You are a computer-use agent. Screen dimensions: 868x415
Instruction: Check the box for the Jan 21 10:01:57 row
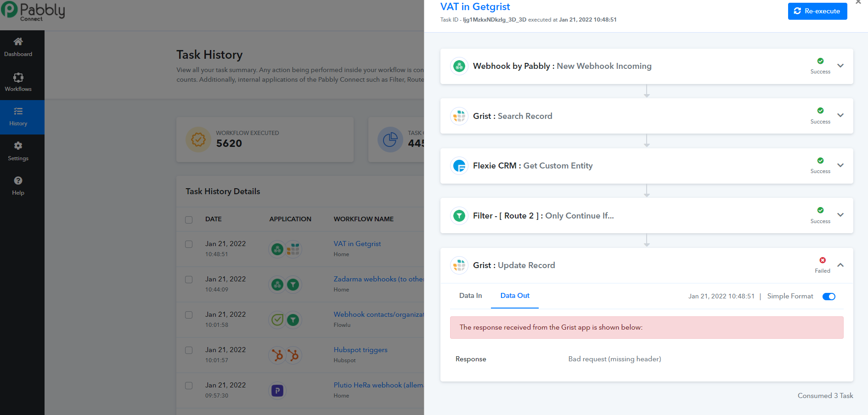(189, 350)
